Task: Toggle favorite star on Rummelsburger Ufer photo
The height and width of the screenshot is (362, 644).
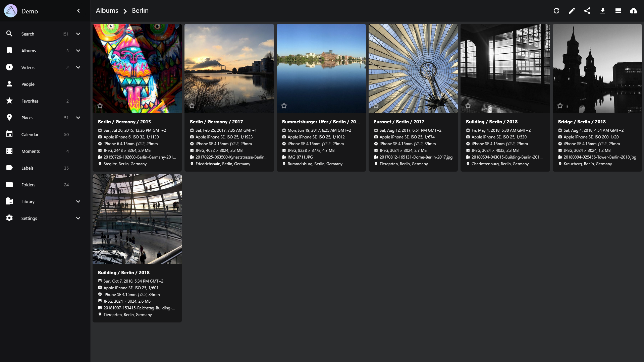Action: pyautogui.click(x=284, y=106)
